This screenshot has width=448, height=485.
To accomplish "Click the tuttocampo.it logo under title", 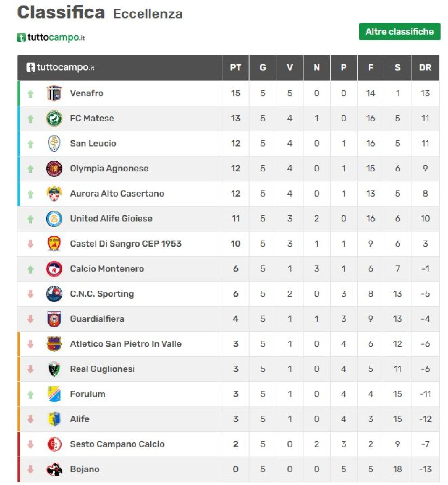I will coord(51,37).
